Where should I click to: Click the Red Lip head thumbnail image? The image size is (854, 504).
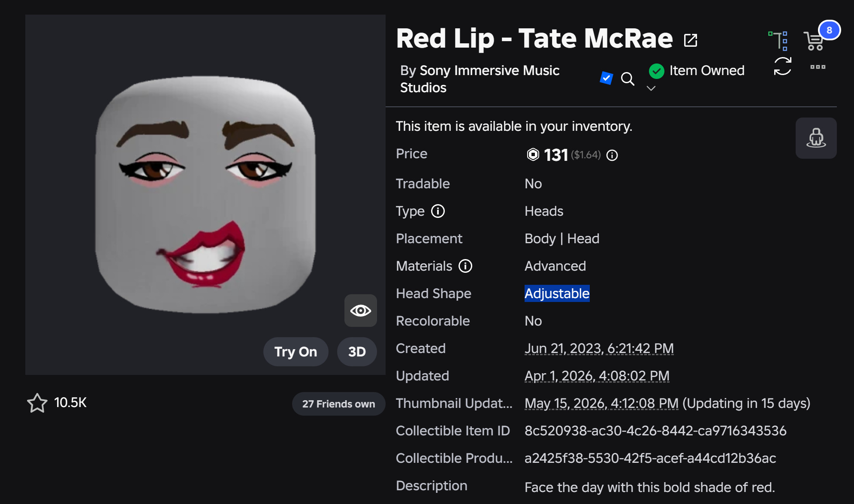205,195
